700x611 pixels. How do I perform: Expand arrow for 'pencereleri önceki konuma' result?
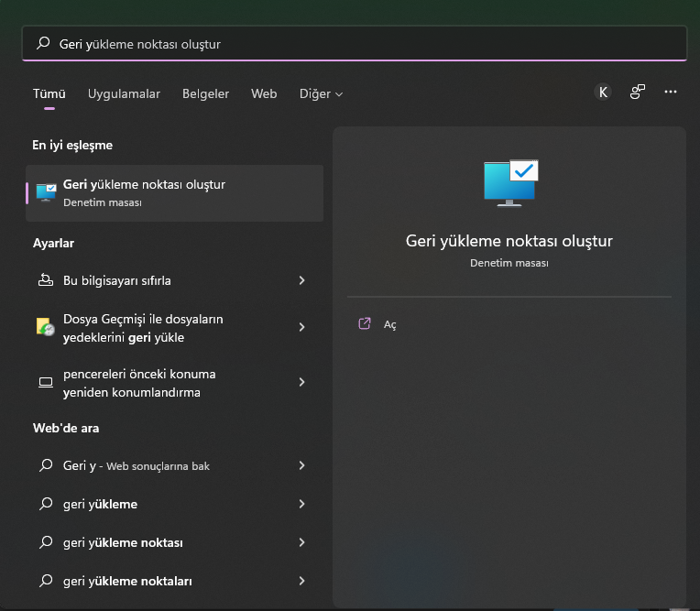pyautogui.click(x=301, y=382)
